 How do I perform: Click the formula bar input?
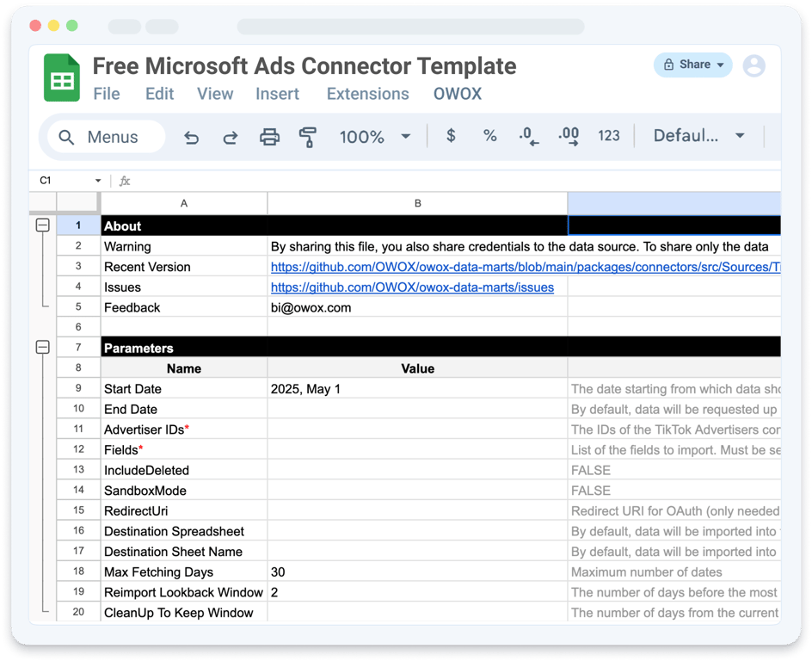pos(456,181)
